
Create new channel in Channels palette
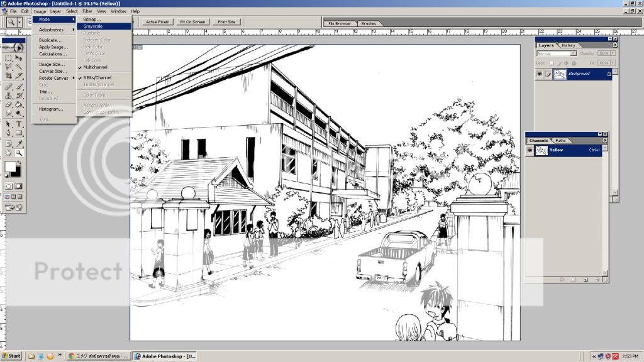(586, 280)
